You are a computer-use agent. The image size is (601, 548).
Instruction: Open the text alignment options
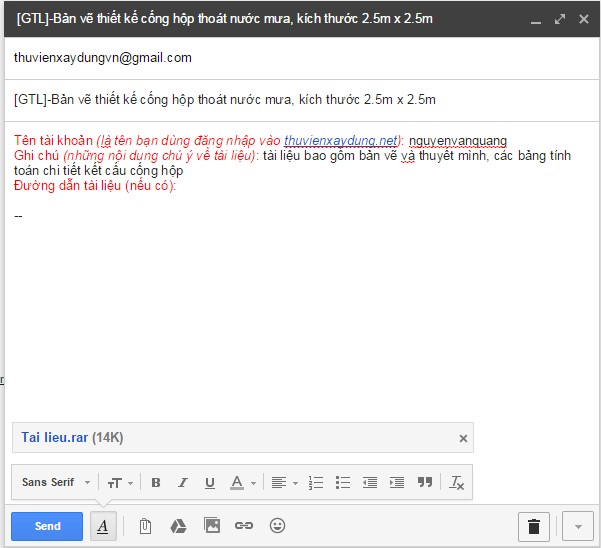point(285,483)
